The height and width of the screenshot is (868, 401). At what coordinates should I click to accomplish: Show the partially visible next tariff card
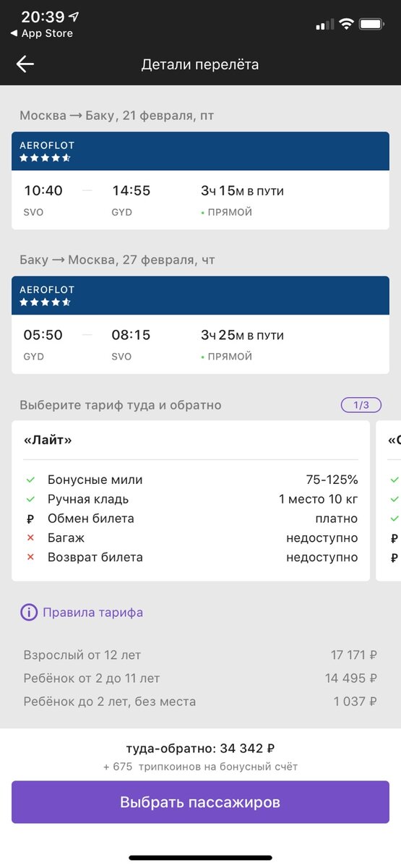point(389,501)
